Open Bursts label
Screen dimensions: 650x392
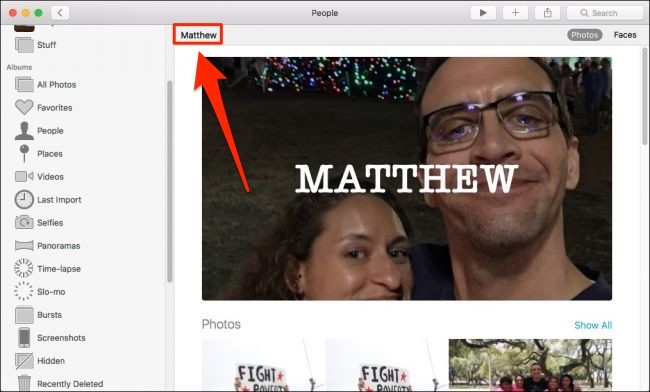click(49, 315)
